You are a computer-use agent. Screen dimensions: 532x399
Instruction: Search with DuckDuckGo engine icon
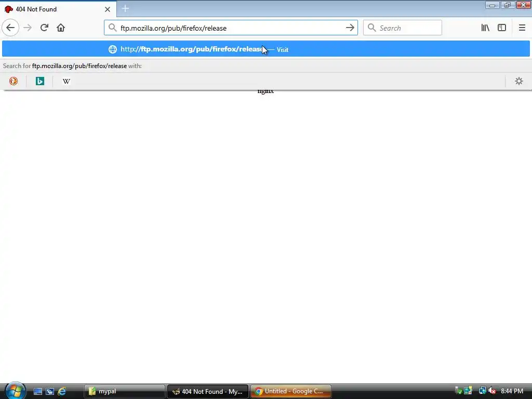[x=13, y=81]
